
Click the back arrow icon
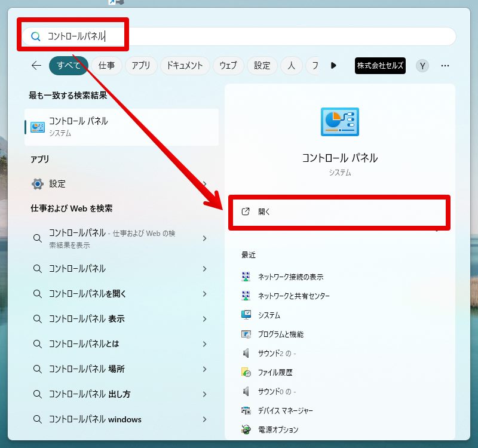coord(36,65)
